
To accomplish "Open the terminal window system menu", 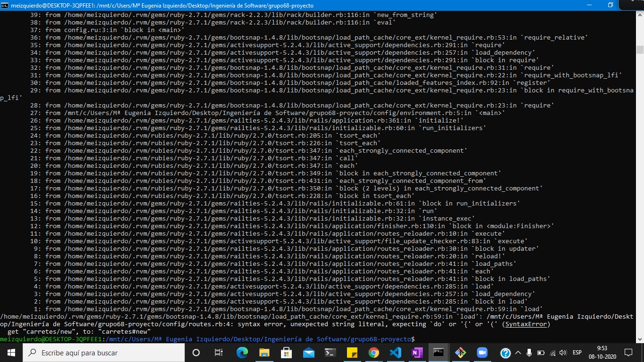I will (x=4, y=6).
